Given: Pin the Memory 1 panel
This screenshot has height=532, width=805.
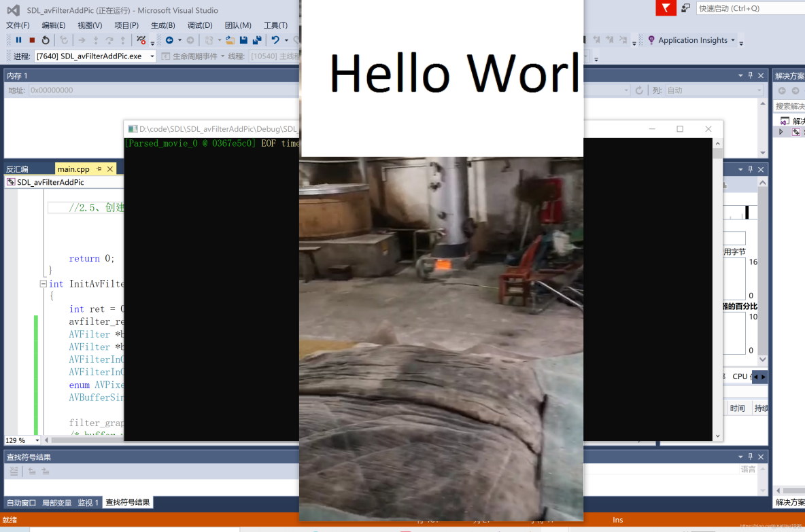Looking at the screenshot, I should [751, 75].
